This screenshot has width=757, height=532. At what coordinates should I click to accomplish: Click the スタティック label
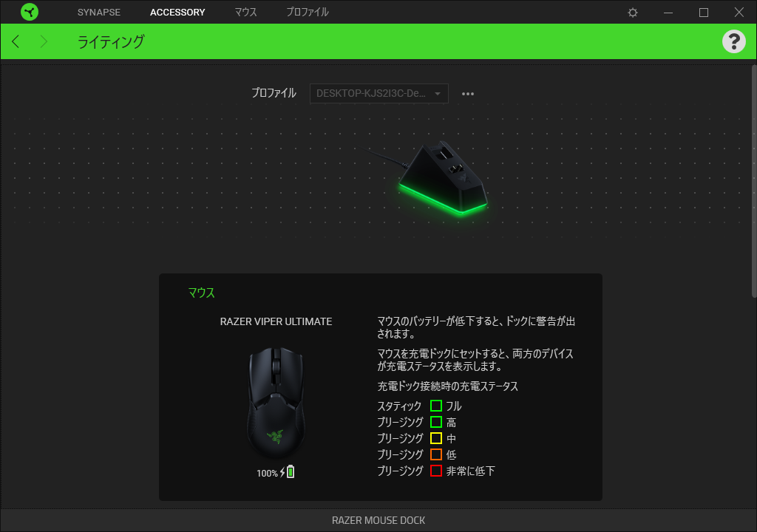pos(399,406)
